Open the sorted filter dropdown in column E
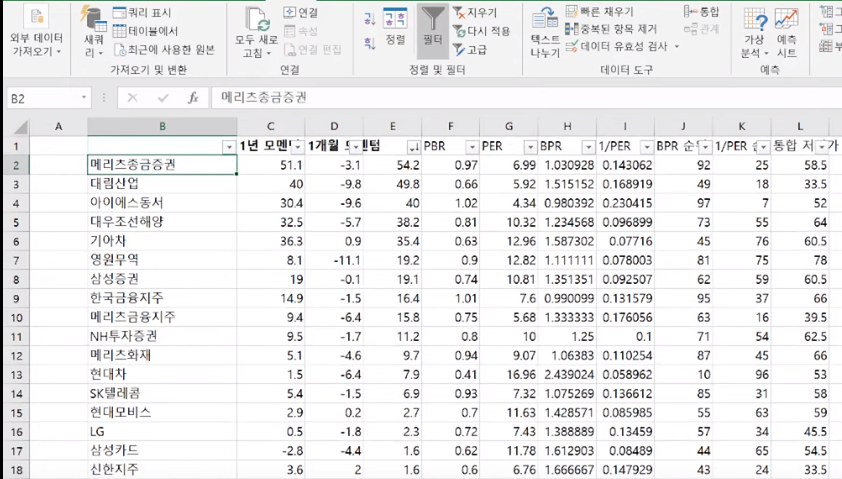Viewport: 842px width, 479px height. (x=414, y=147)
